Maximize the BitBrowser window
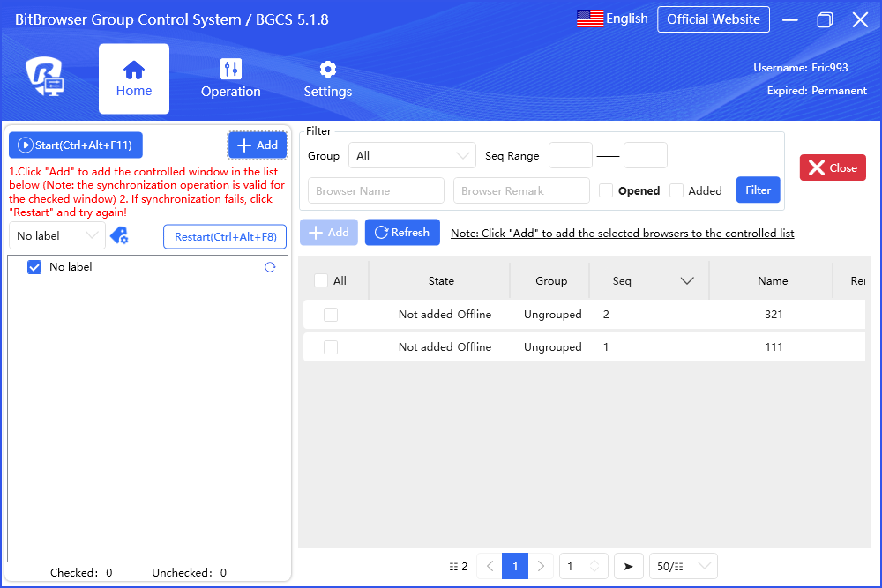 click(825, 19)
